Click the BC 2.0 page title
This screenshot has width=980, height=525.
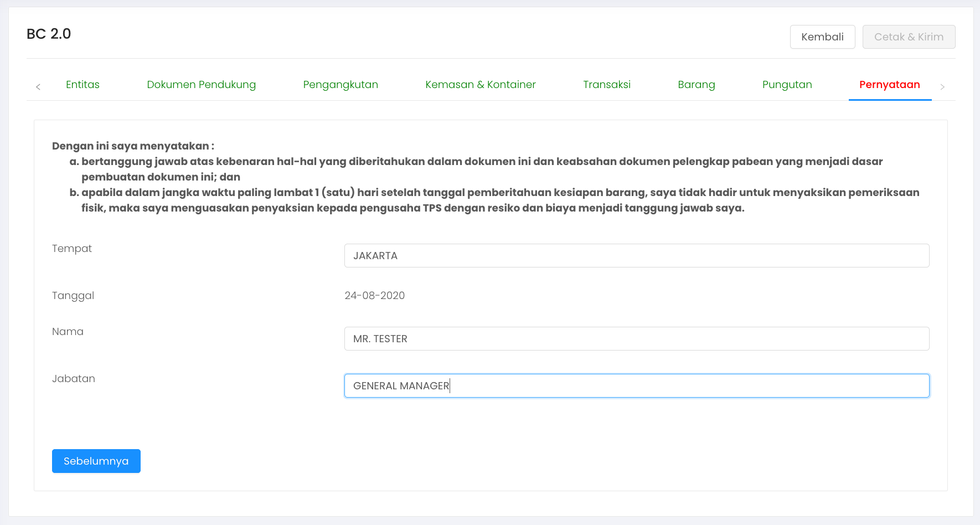49,34
